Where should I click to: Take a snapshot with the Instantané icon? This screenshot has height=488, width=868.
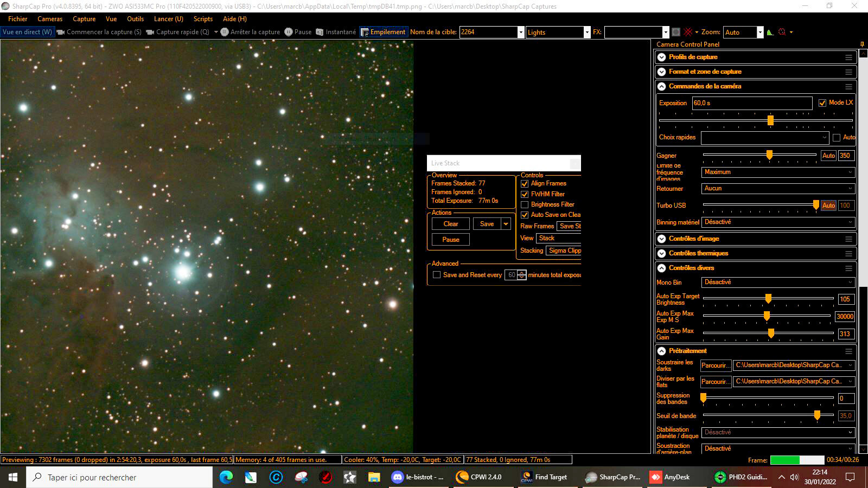click(x=320, y=32)
